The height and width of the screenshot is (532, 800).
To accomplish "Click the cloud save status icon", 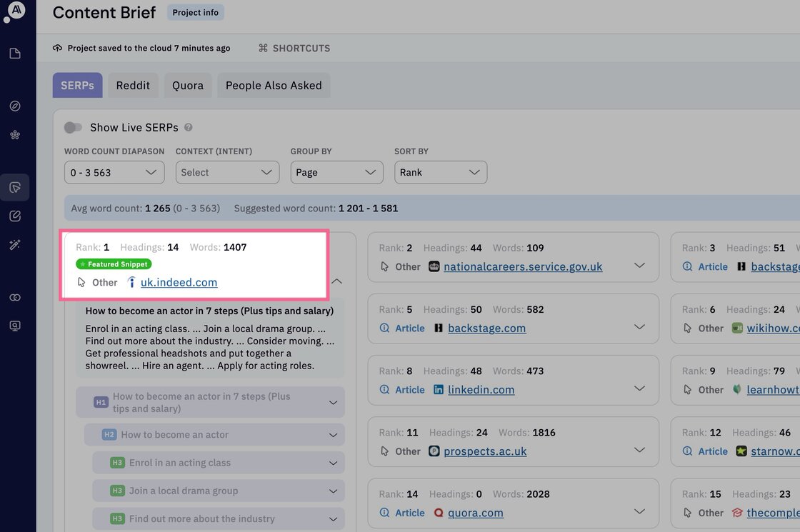I will (x=58, y=48).
